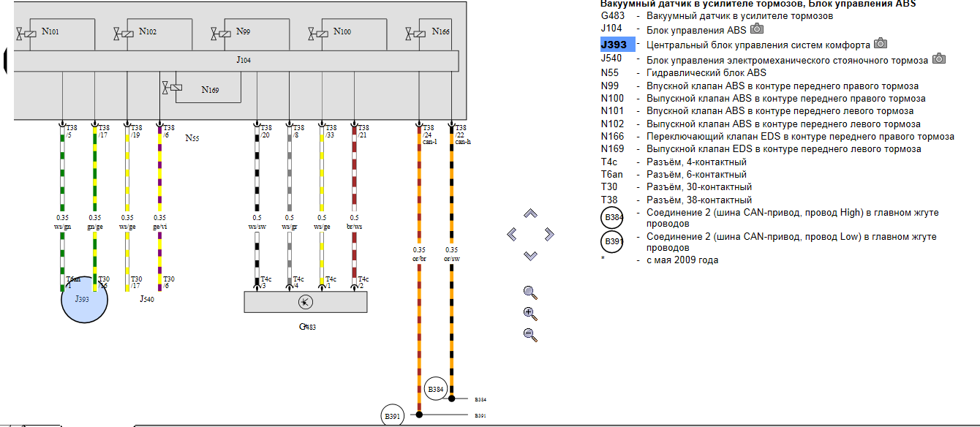This screenshot has width=980, height=427.
Task: Open camera photo for J540 parking brake
Action: (x=938, y=58)
